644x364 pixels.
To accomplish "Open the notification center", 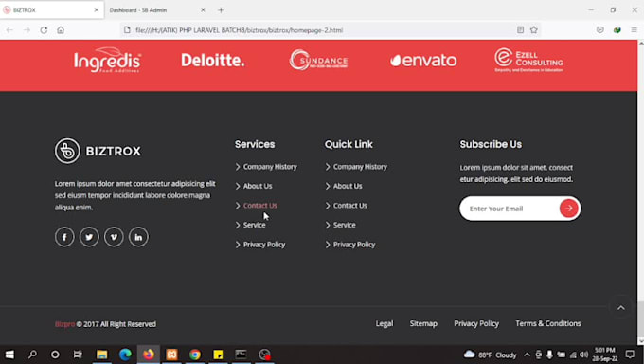I will 630,355.
